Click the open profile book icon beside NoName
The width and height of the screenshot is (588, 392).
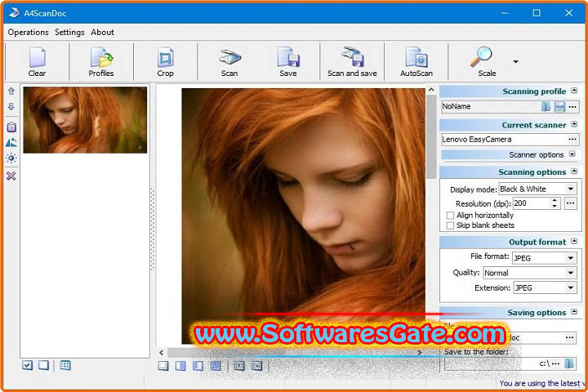[546, 106]
